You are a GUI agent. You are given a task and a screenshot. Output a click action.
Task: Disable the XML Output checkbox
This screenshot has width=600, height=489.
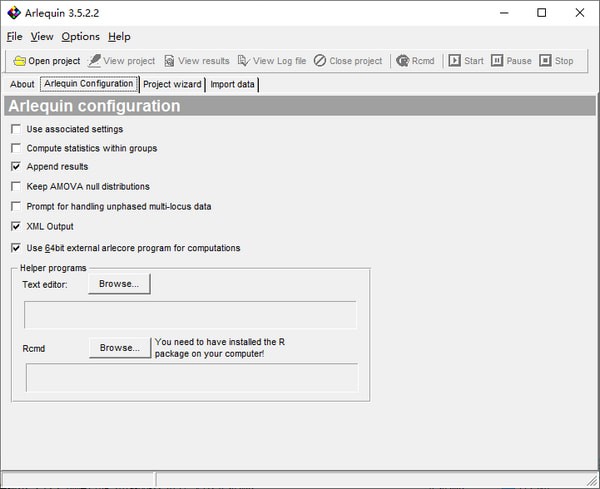click(16, 227)
